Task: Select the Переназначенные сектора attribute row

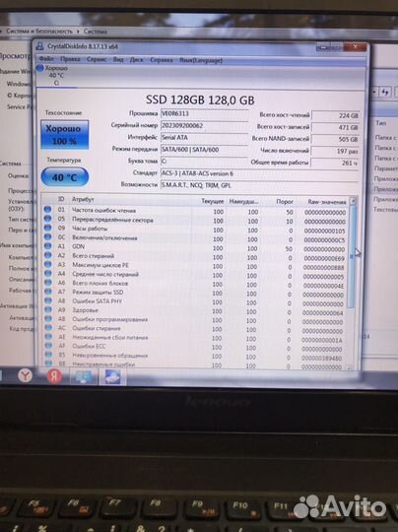Action: pos(195,221)
